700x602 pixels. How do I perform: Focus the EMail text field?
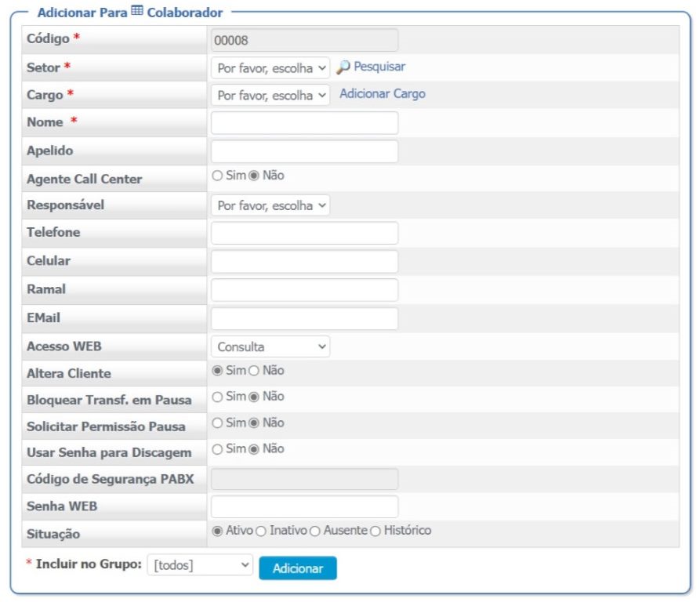pos(304,318)
